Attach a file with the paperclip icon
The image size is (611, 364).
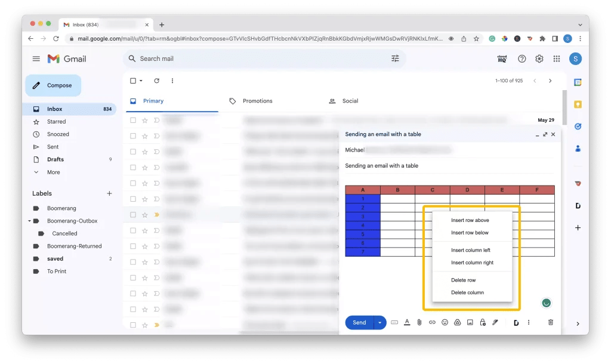click(419, 322)
